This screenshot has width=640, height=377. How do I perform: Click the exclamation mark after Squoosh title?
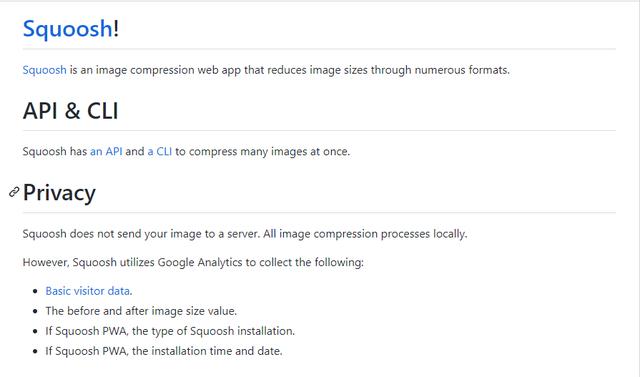coord(116,29)
